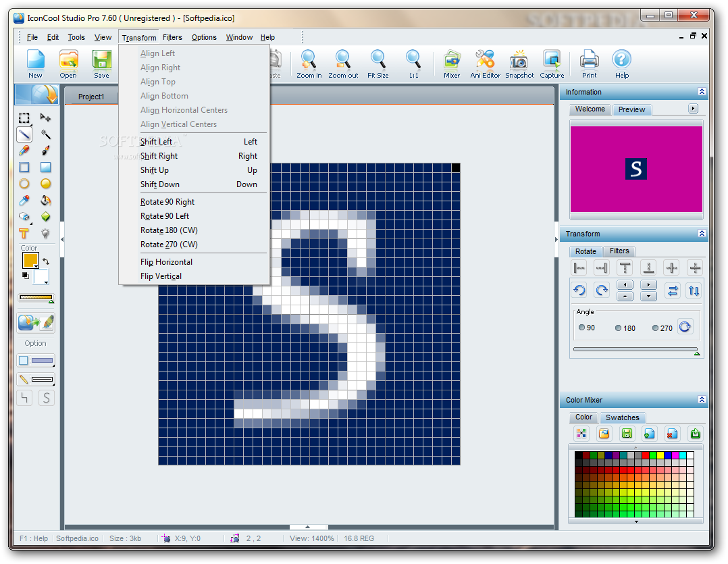
Task: Click the Project1 document tab
Action: (91, 97)
